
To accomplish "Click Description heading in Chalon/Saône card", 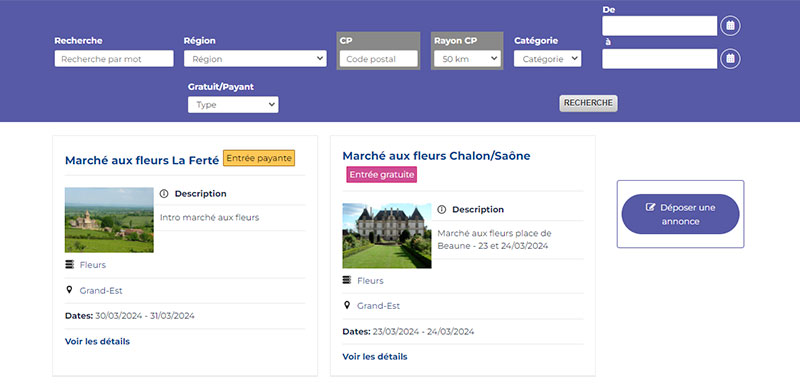I will point(478,210).
